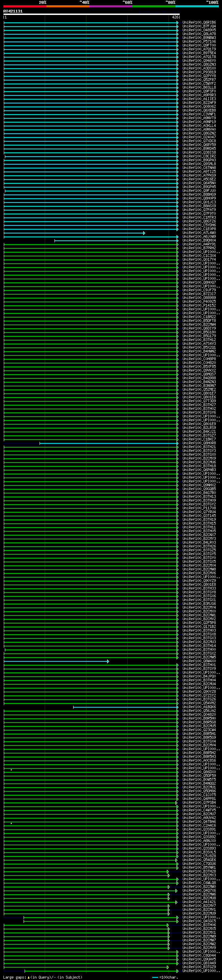Click the =100char. scale legend
222x980 pixels.
pyautogui.click(x=165, y=977)
